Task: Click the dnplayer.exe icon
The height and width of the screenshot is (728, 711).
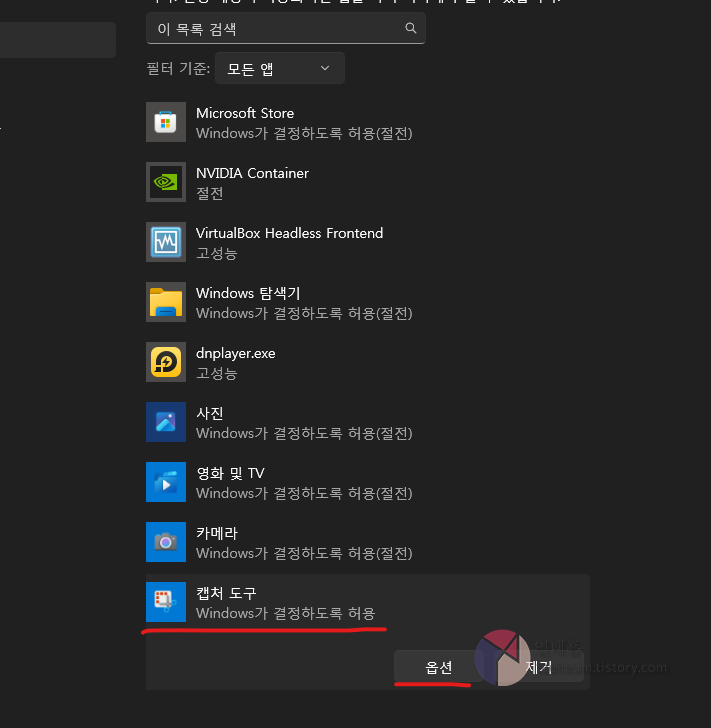Action: (166, 362)
